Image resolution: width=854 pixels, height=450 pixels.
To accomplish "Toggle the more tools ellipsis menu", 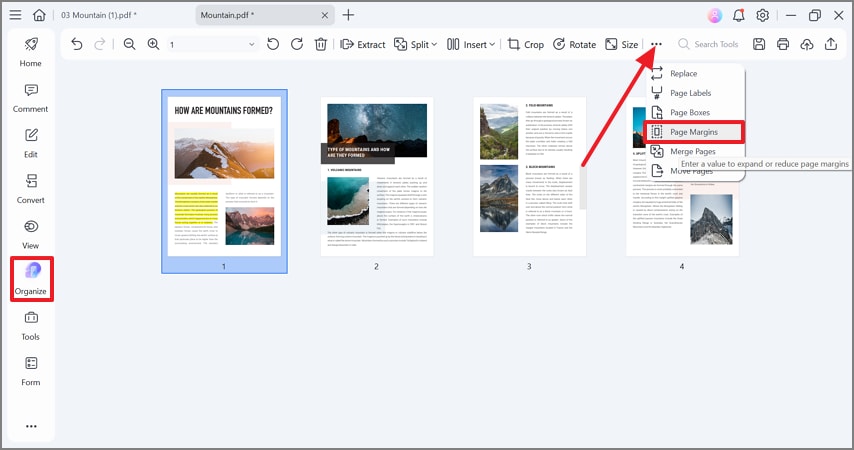I will [656, 44].
